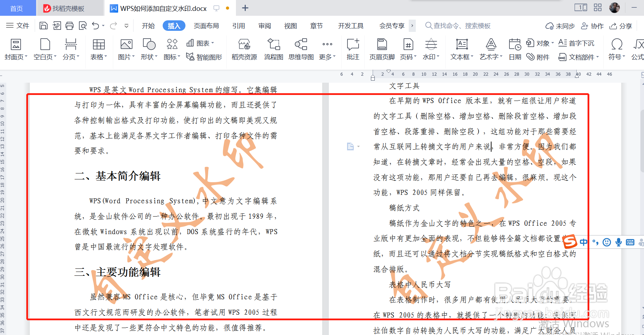The height and width of the screenshot is (335, 644).
Task: Click the first line indent ruler marker
Action: click(x=388, y=71)
